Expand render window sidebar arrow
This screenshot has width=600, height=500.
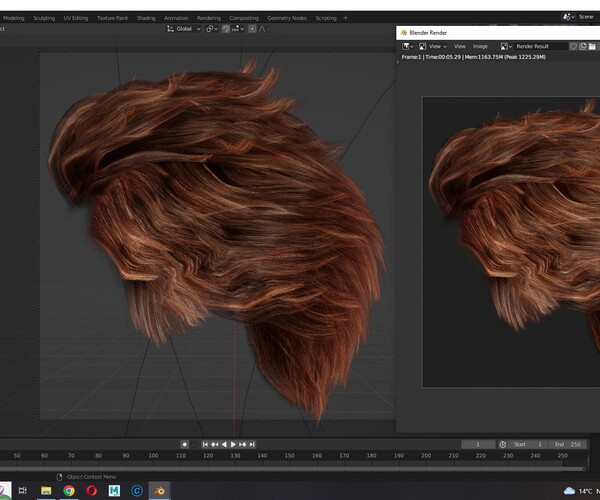[x=398, y=62]
